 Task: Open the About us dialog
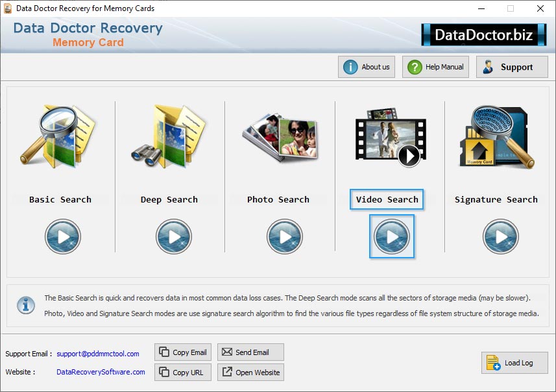point(367,67)
